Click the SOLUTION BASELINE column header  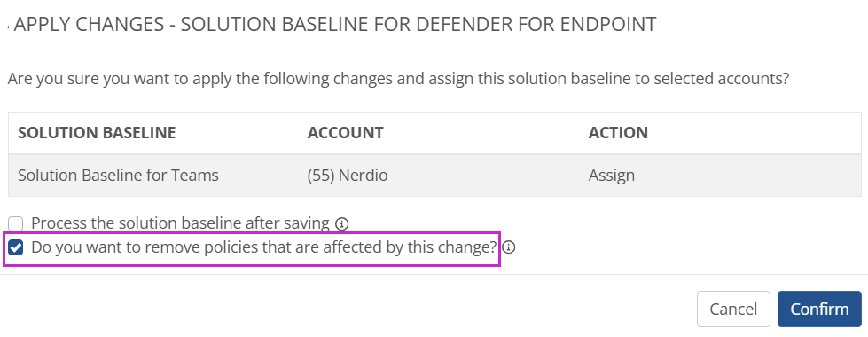pos(97,133)
